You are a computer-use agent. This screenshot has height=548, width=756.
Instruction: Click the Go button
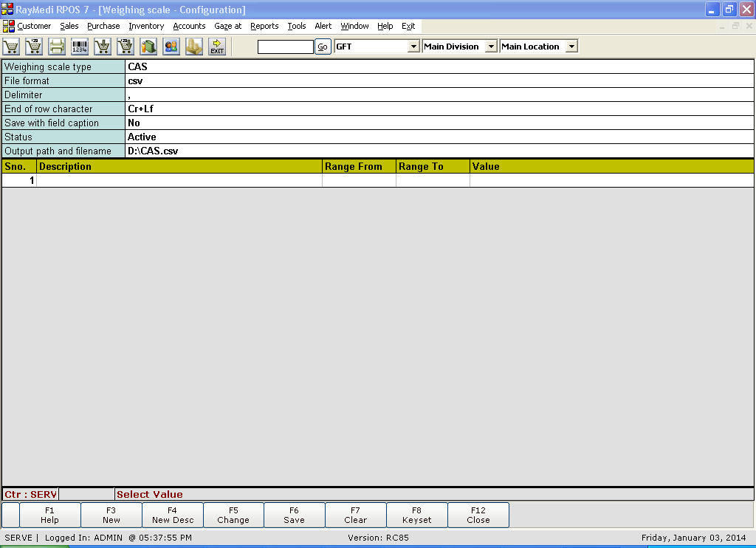coord(323,47)
